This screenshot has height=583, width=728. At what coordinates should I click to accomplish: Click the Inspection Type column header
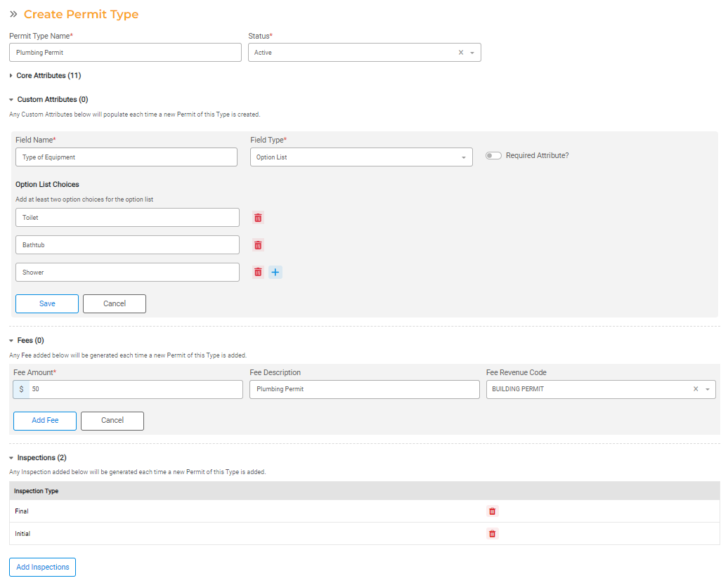[37, 491]
